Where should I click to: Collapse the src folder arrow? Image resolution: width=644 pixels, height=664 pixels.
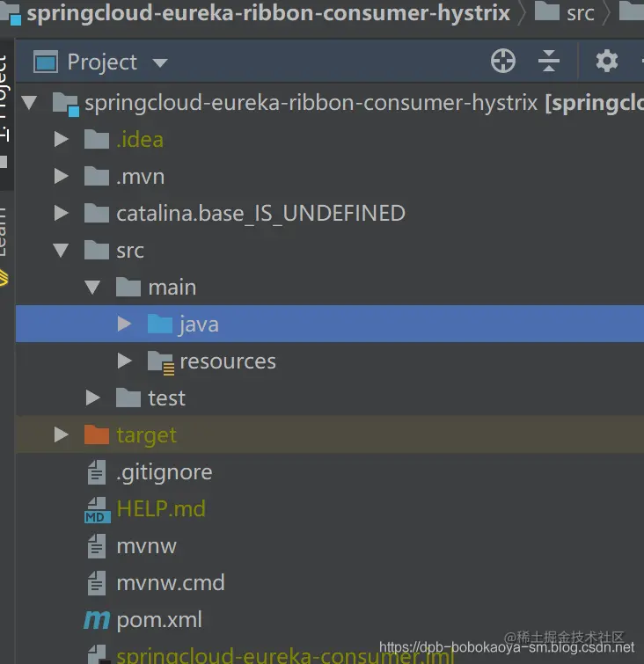click(x=61, y=251)
